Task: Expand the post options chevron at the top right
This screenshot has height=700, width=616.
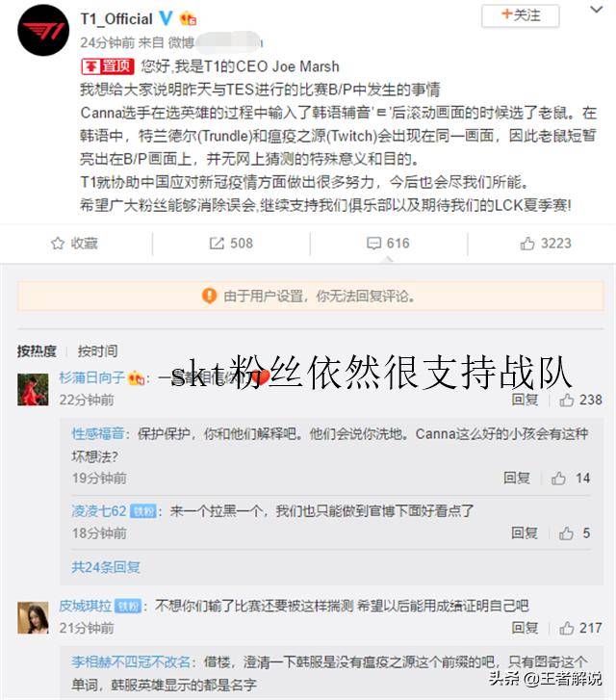Action: tap(597, 10)
